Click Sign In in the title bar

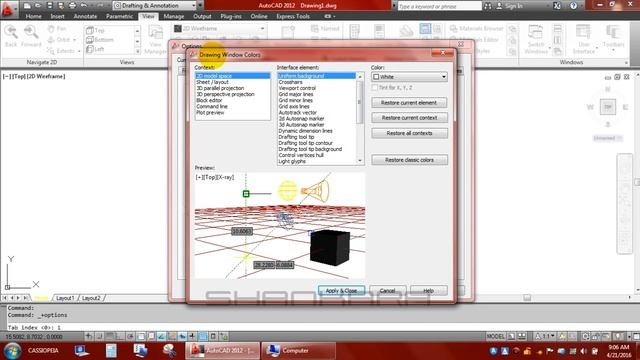(x=509, y=6)
